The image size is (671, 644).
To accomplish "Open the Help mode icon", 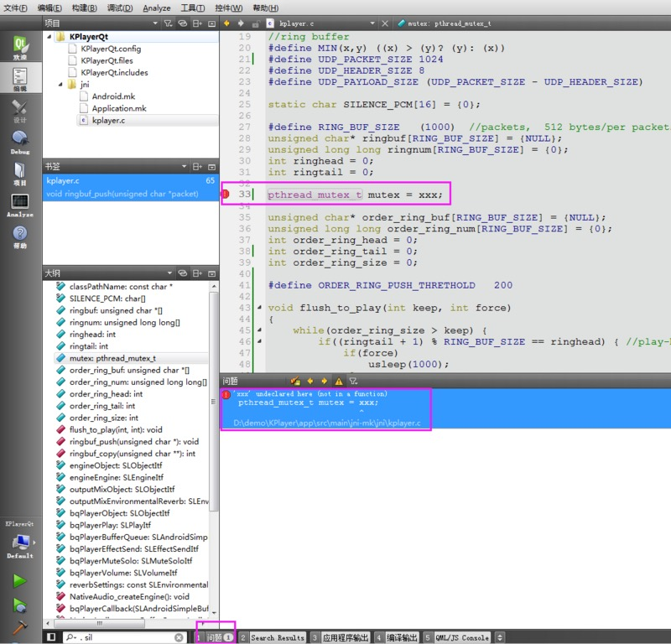I will coord(19,236).
